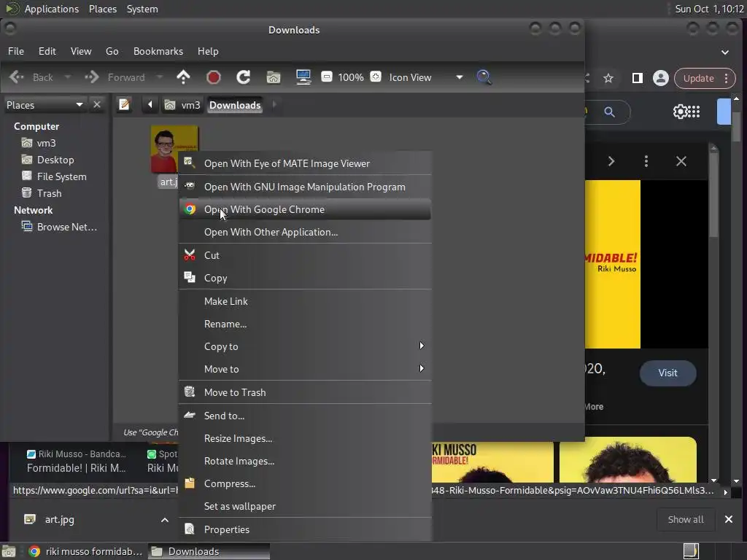Open Back history dropdown arrow

pos(67,77)
